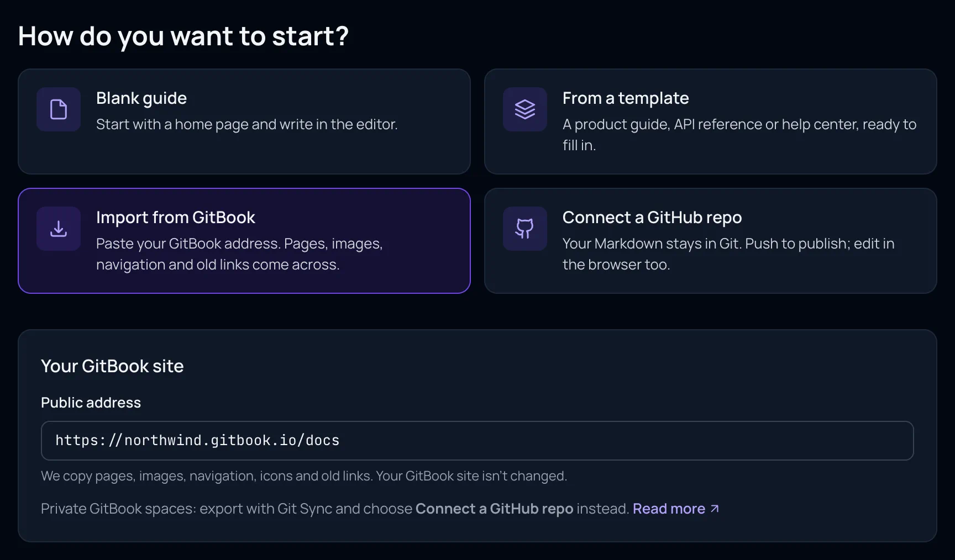Click the download arrow Import icon

(59, 229)
